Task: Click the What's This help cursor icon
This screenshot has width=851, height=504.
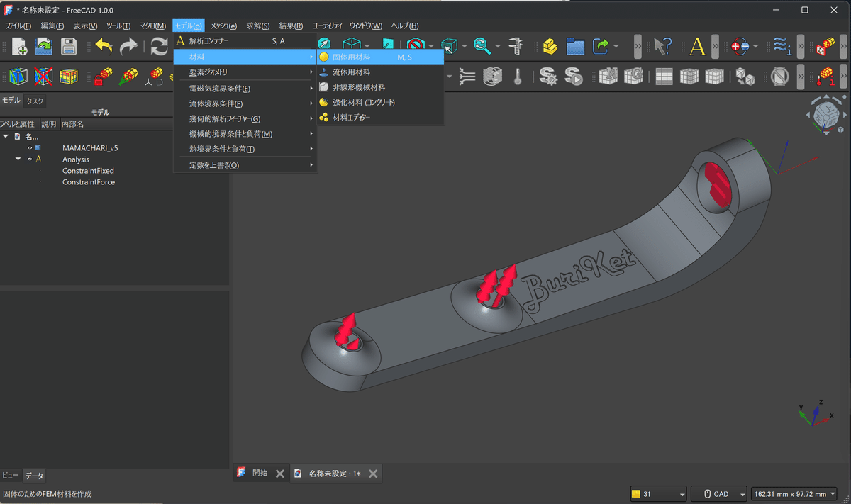Action: click(x=662, y=47)
